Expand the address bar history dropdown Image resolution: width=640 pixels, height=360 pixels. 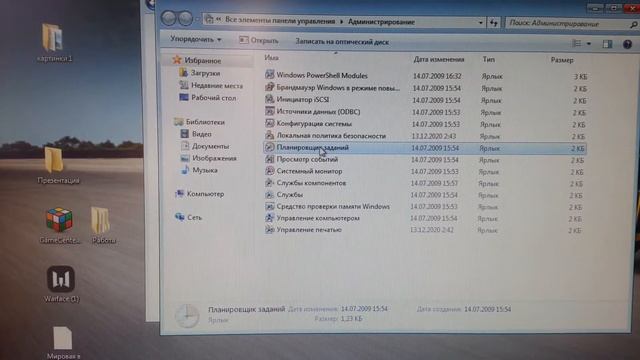pos(480,22)
